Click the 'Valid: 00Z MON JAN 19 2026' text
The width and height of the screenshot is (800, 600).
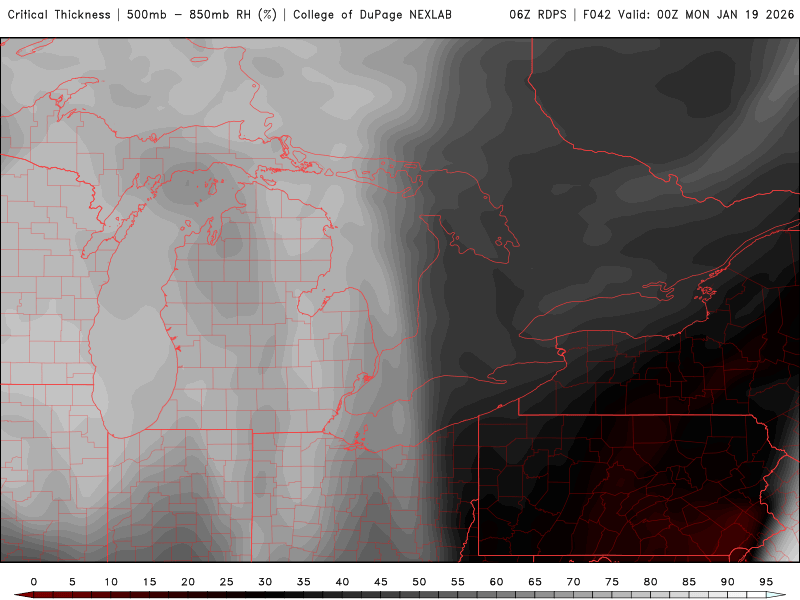coord(706,15)
